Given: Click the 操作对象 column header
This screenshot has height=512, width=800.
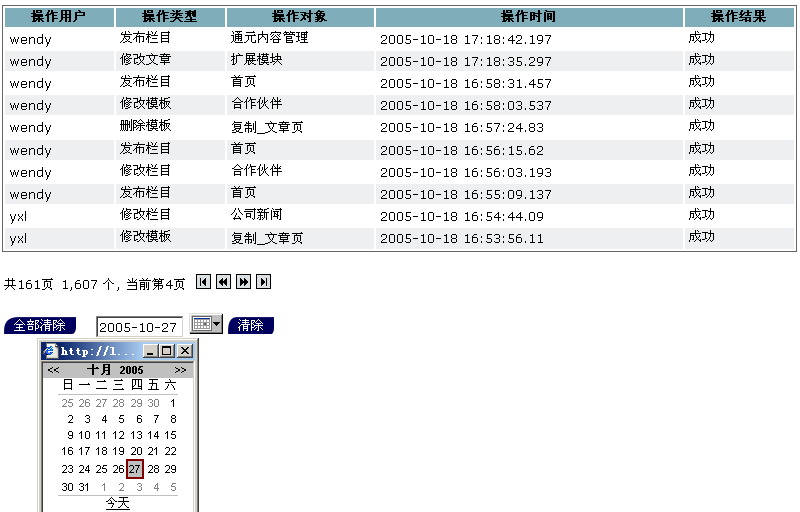Looking at the screenshot, I should (300, 17).
